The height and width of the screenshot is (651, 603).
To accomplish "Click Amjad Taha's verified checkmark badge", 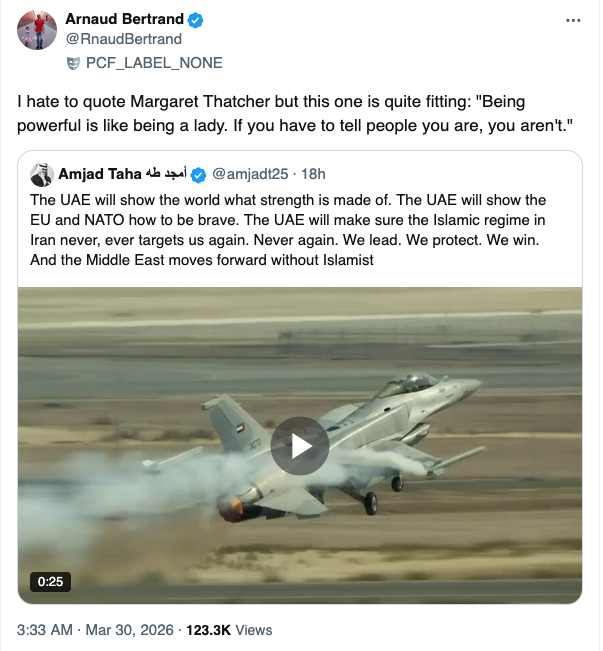I will click(x=198, y=173).
